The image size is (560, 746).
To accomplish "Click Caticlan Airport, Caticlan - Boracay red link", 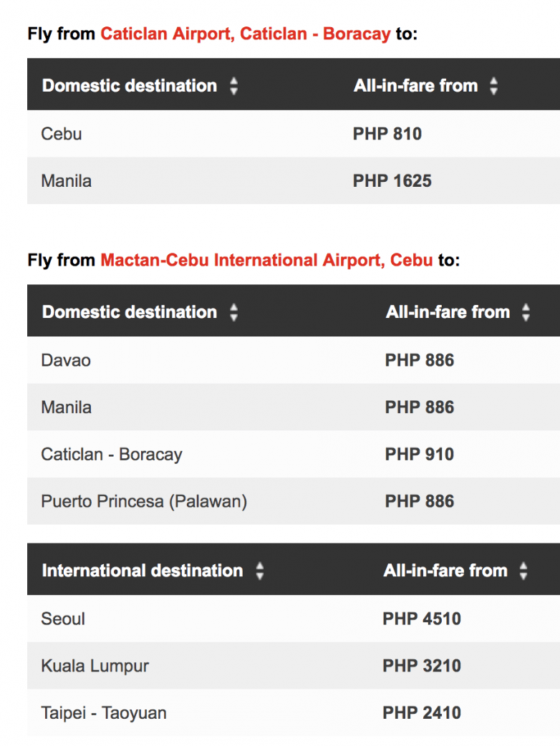I will pyautogui.click(x=246, y=34).
